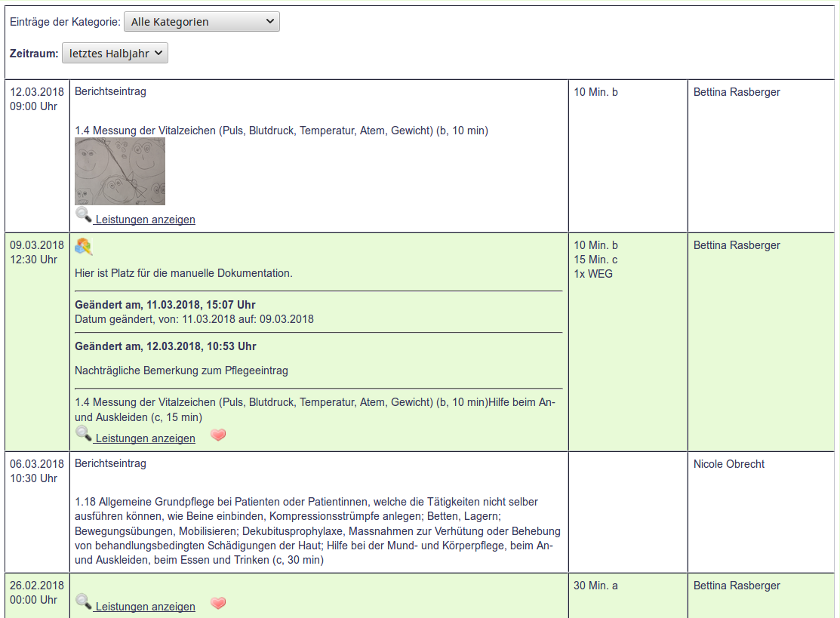Open 'Leistungen anzeigen' for the 09.03.2018 entry
The width and height of the screenshot is (840, 618).
[x=145, y=438]
